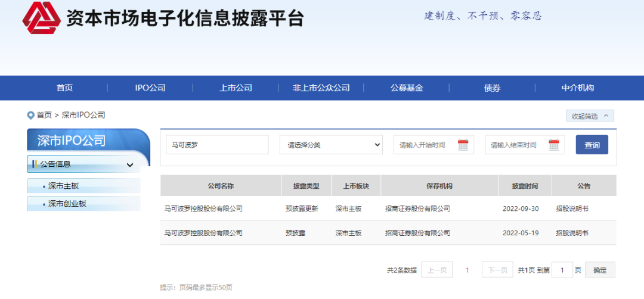Click the 下一页 pagination button
Viewport: 644px width, 299px height.
[x=497, y=270]
